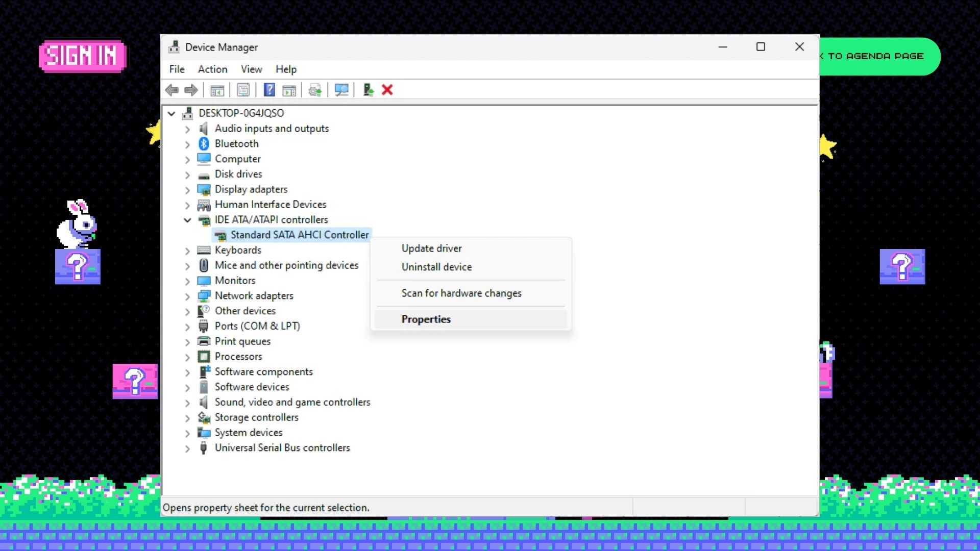Click the Network adapters icon
This screenshot has width=980, height=551.
[204, 296]
